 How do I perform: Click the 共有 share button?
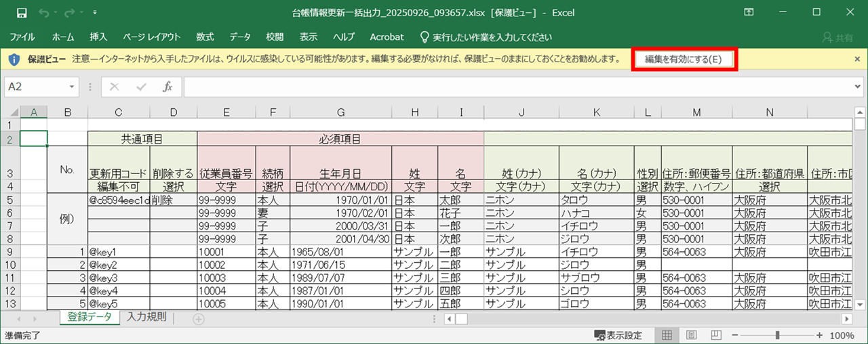(838, 37)
